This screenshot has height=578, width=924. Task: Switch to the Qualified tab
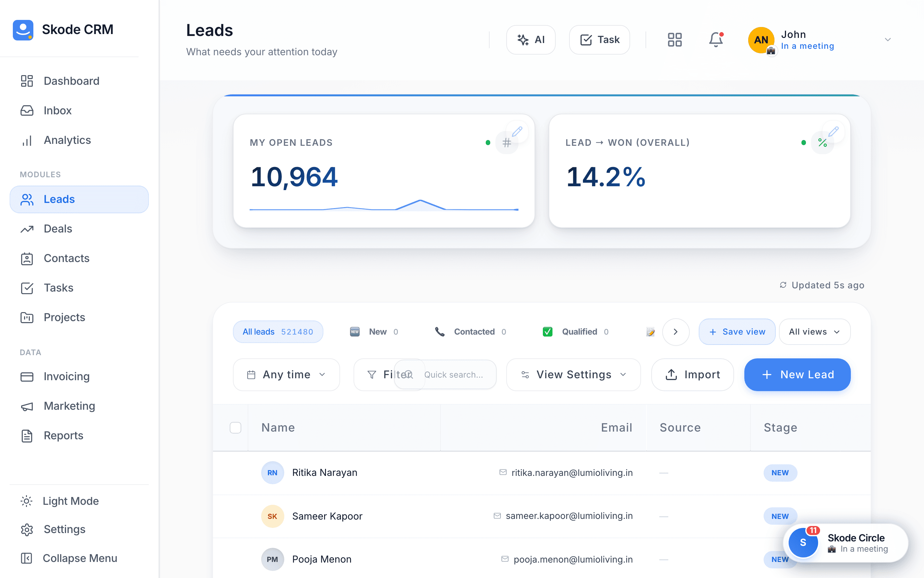click(576, 332)
